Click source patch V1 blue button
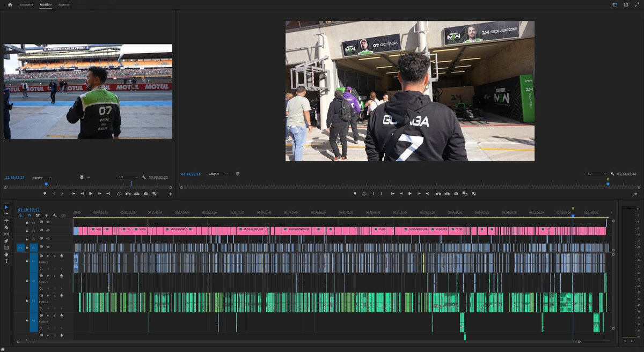This screenshot has width=644, height=352. pos(20,247)
